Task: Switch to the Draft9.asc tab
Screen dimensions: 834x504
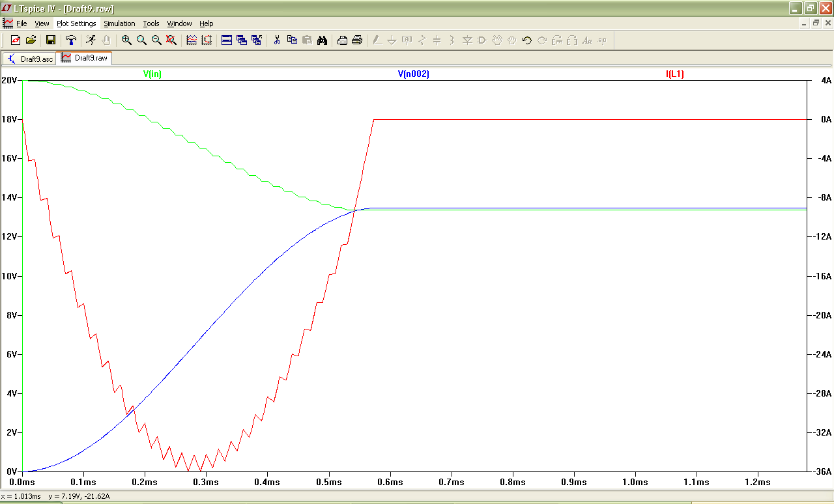Action: [x=29, y=59]
